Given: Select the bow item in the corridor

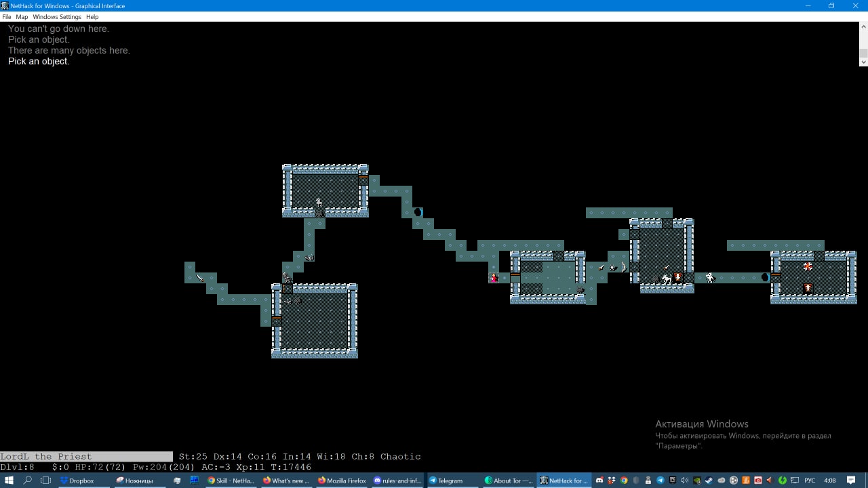Looking at the screenshot, I should click(623, 267).
